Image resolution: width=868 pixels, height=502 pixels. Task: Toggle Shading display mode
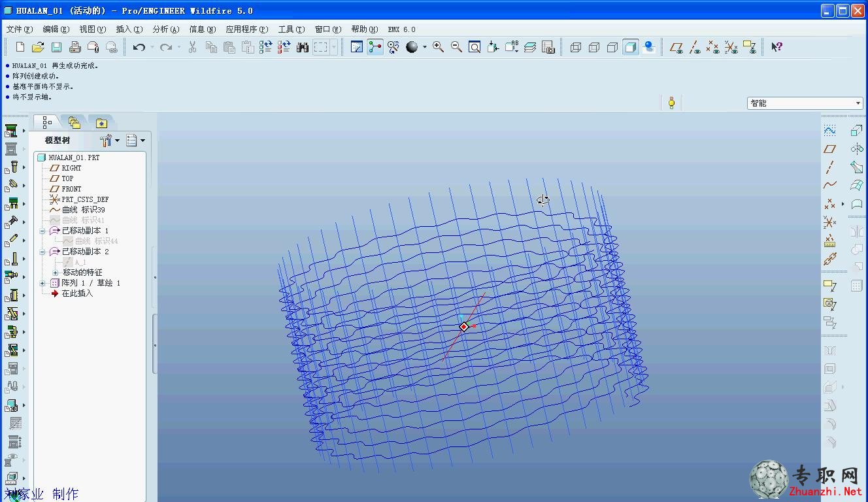tap(631, 47)
